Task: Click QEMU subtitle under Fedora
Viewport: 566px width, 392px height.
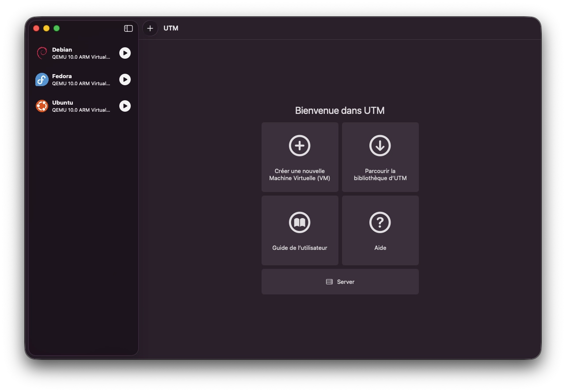Action: pyautogui.click(x=81, y=83)
